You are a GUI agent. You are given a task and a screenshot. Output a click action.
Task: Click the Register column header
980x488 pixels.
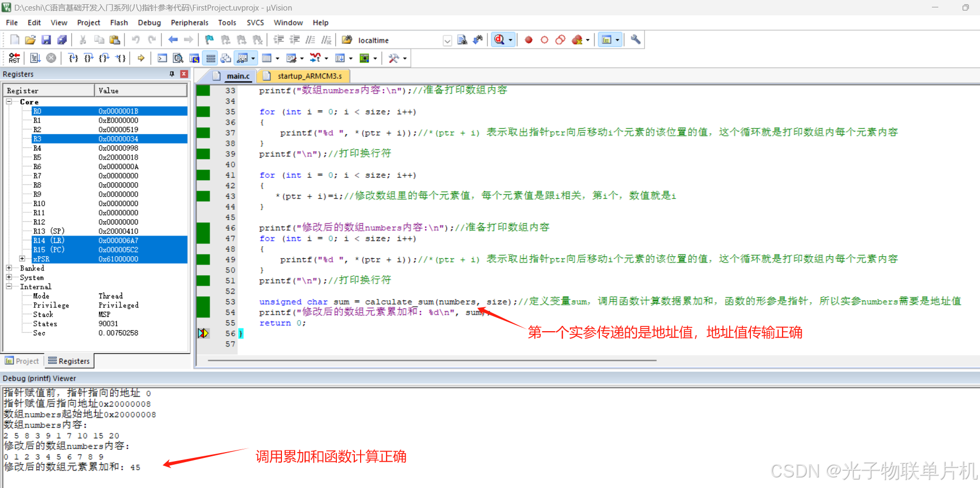[x=49, y=90]
